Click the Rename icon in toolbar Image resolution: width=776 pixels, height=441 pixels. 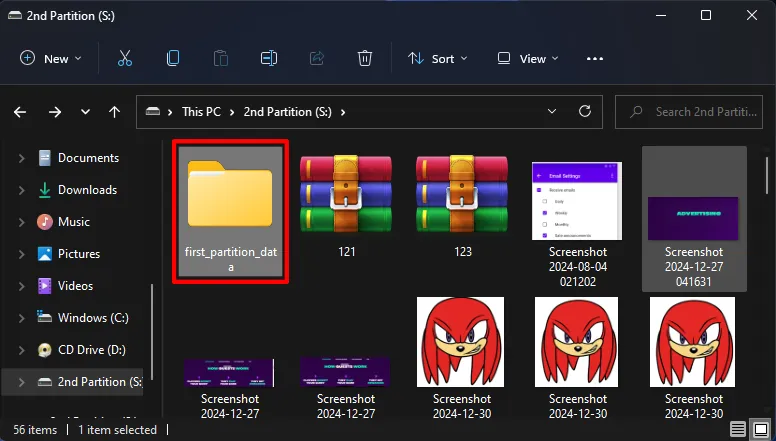269,58
